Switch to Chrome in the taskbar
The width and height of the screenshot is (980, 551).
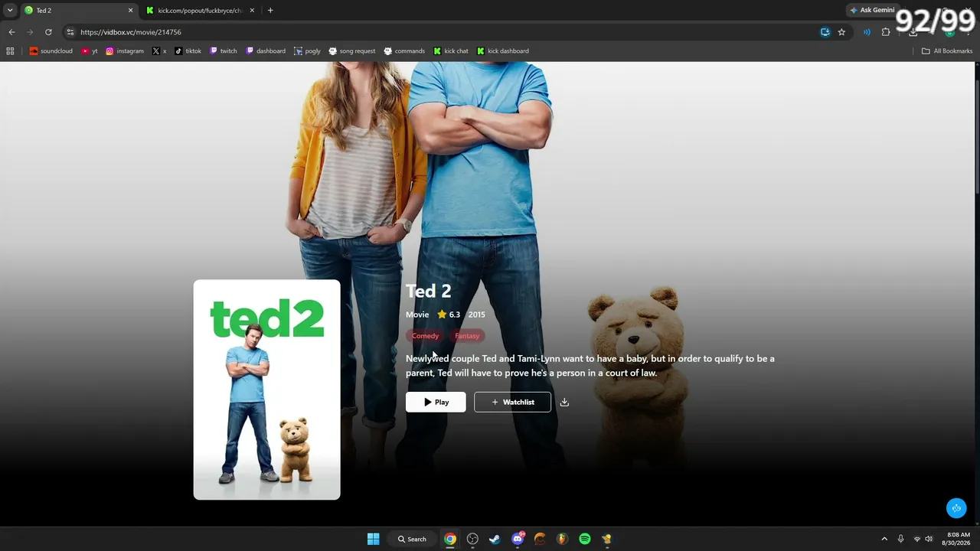coord(450,539)
